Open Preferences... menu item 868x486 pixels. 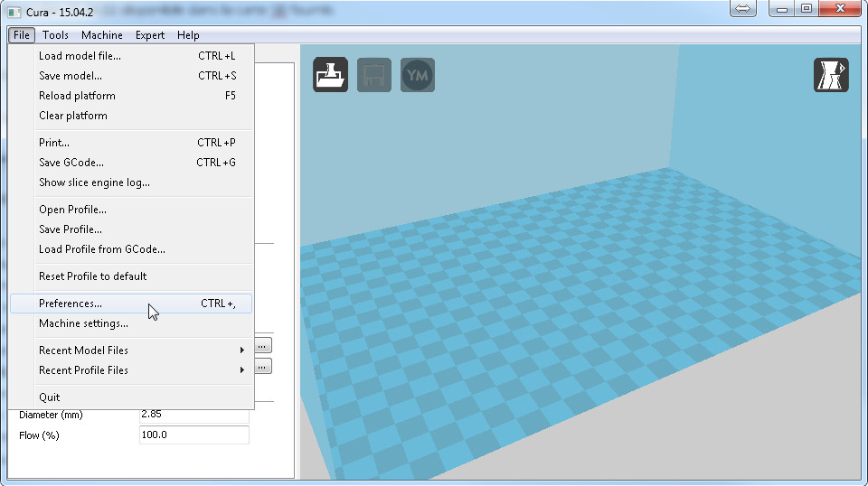tap(131, 304)
